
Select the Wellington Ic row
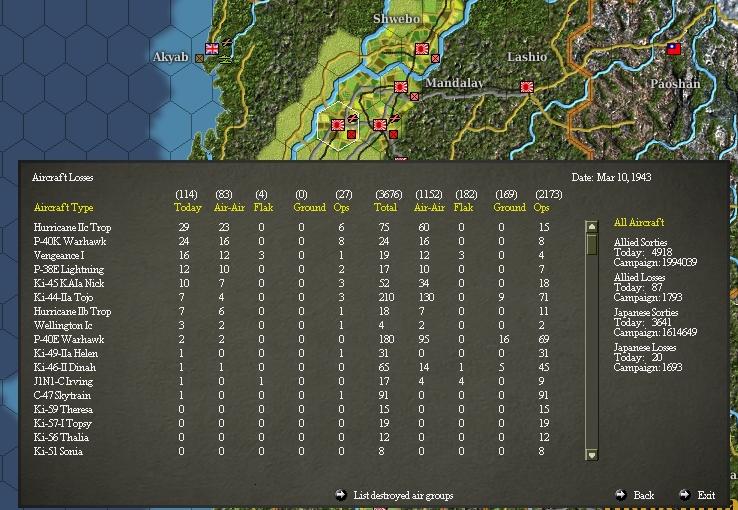coord(291,325)
